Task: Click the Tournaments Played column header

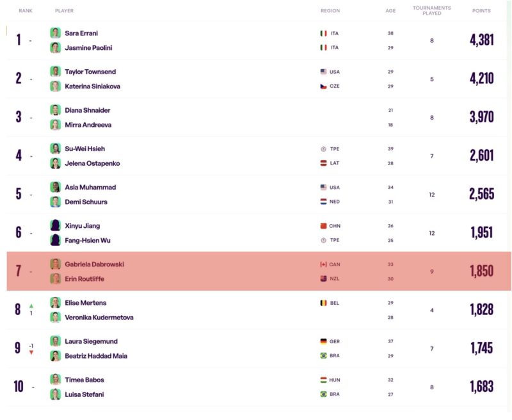Action: (431, 10)
